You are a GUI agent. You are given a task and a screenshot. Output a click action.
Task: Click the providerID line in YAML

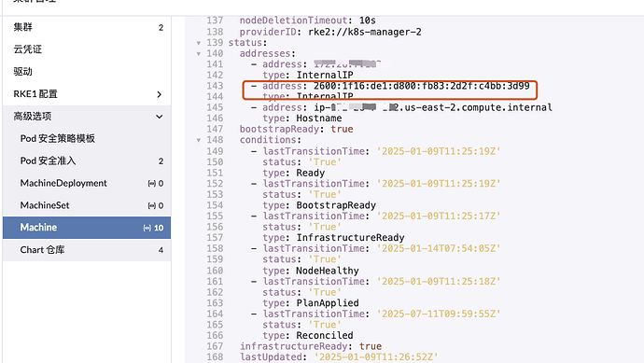[x=330, y=32]
